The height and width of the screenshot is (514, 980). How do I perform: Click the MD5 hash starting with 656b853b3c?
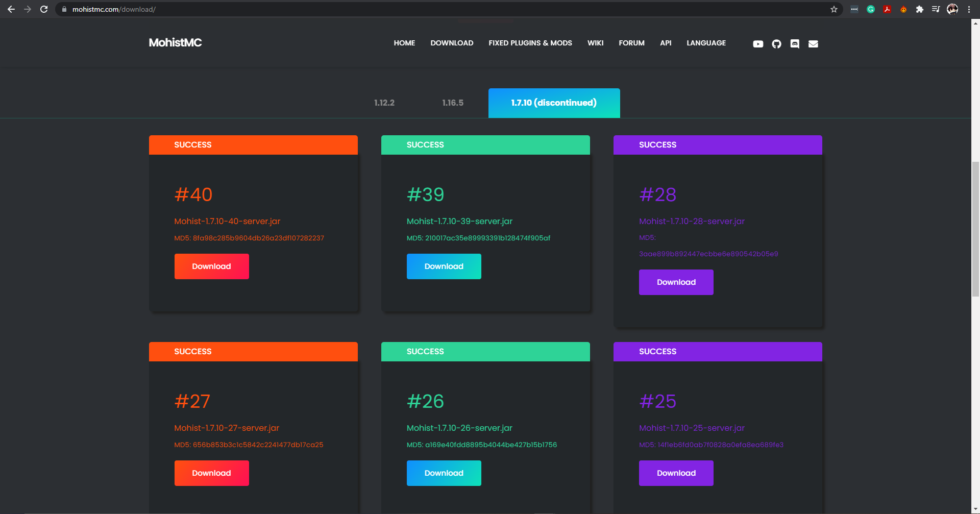(258, 445)
